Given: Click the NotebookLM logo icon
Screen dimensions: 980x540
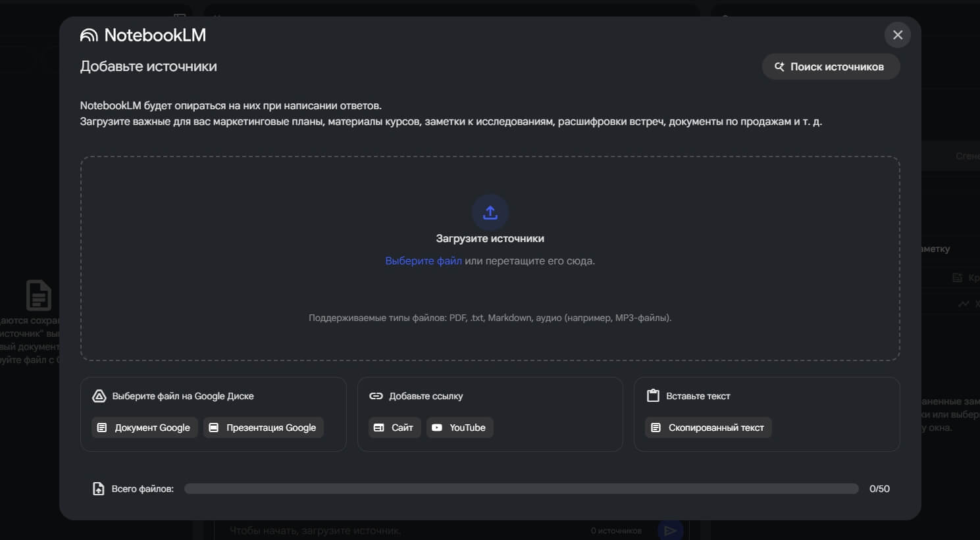Looking at the screenshot, I should coord(89,36).
